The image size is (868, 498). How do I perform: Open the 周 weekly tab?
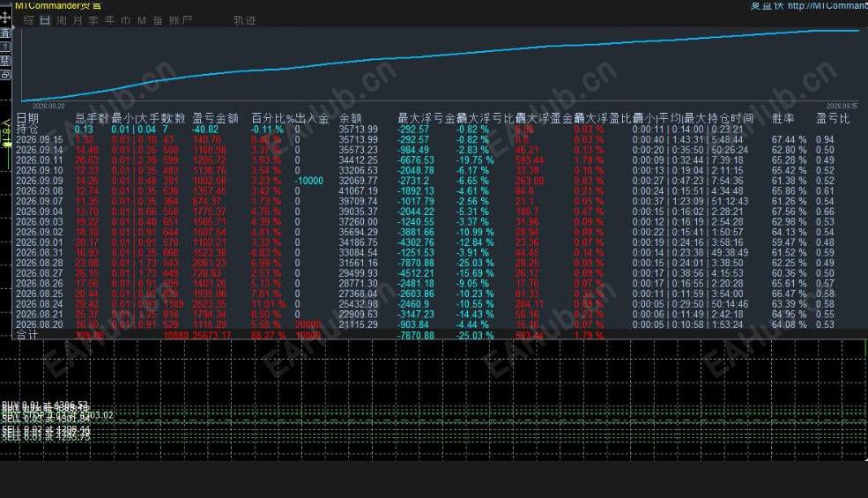(x=62, y=20)
